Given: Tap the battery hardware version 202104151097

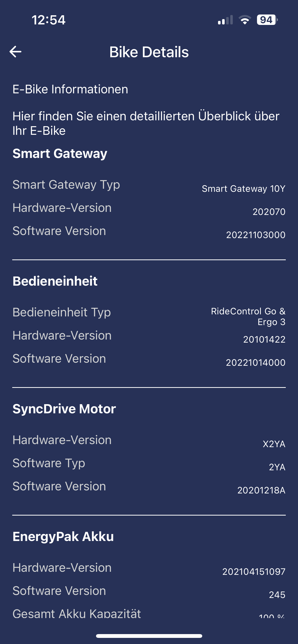Looking at the screenshot, I should (254, 572).
